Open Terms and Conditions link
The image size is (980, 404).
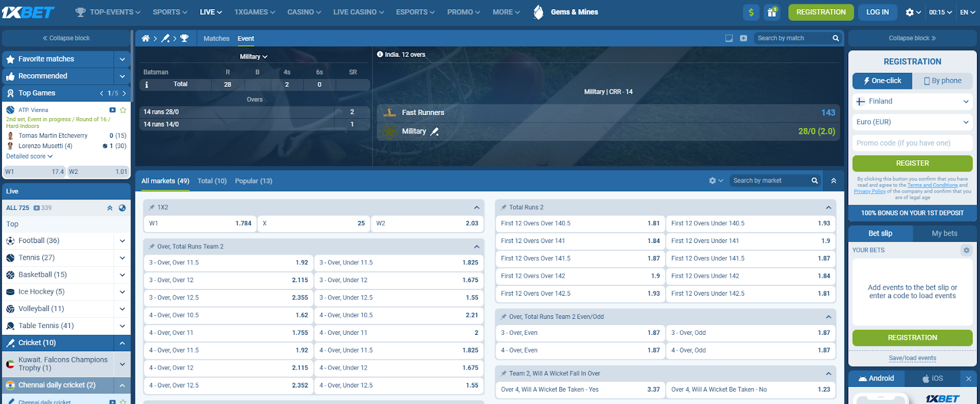[x=932, y=185]
